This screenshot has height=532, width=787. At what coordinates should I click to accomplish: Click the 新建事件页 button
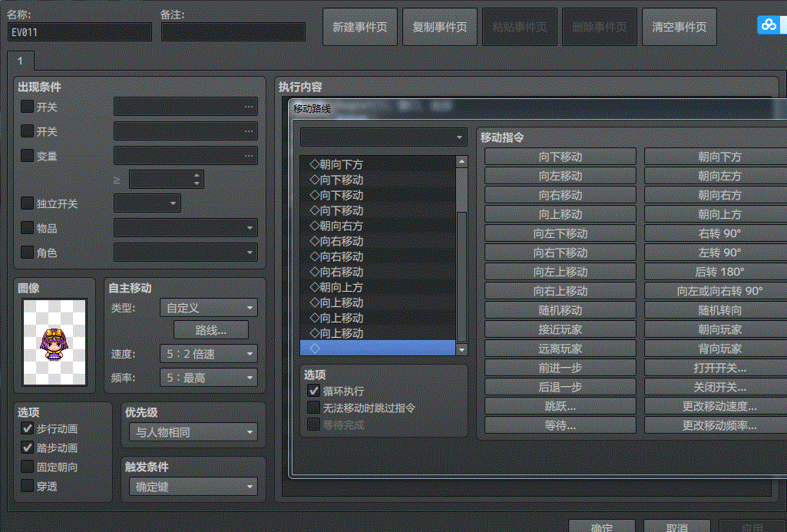click(x=360, y=27)
